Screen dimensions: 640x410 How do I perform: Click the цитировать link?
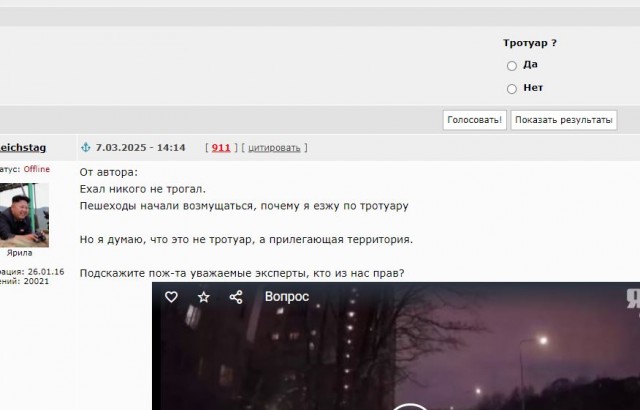(x=274, y=148)
